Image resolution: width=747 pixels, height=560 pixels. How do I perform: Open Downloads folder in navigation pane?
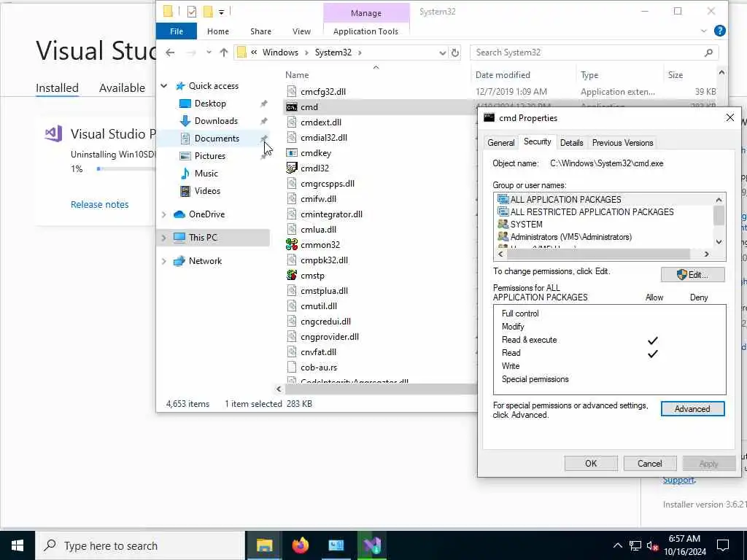pyautogui.click(x=216, y=121)
